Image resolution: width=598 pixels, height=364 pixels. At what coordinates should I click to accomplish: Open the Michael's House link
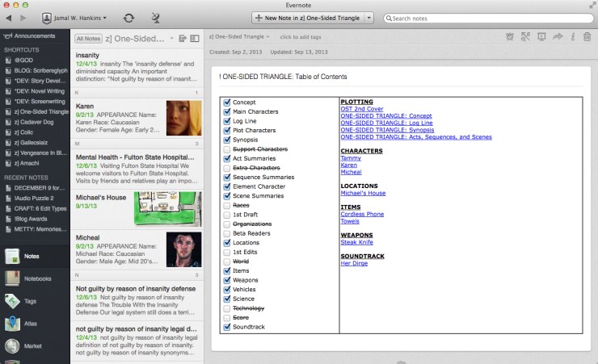(363, 194)
